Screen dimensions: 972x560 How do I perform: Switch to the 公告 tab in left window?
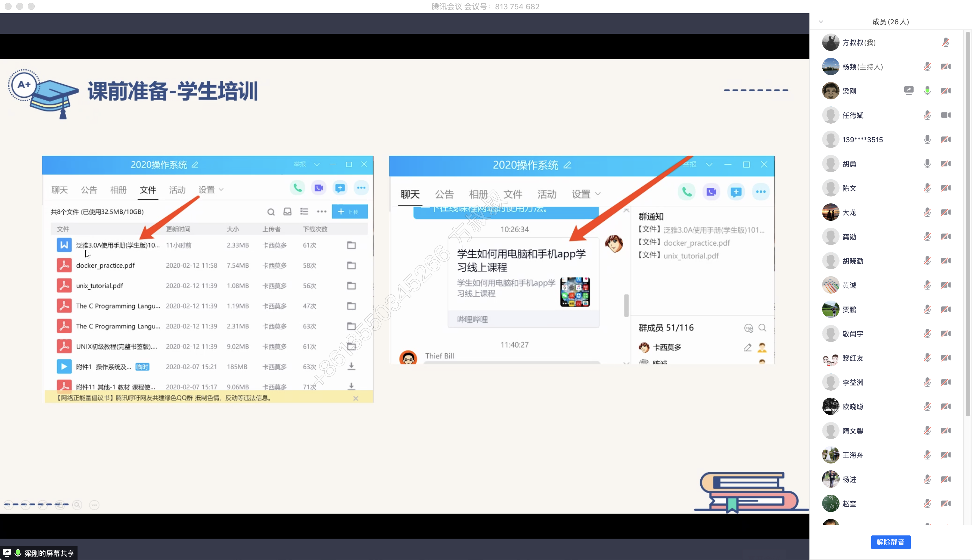point(89,190)
